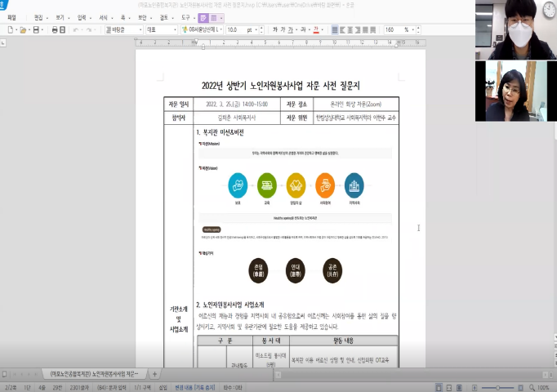Select distribute alignment icon

pos(365,30)
